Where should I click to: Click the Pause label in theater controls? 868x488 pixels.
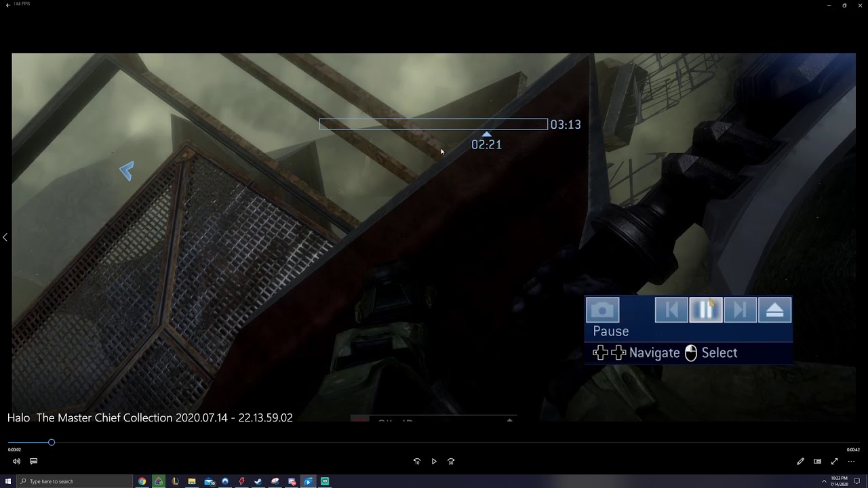611,331
